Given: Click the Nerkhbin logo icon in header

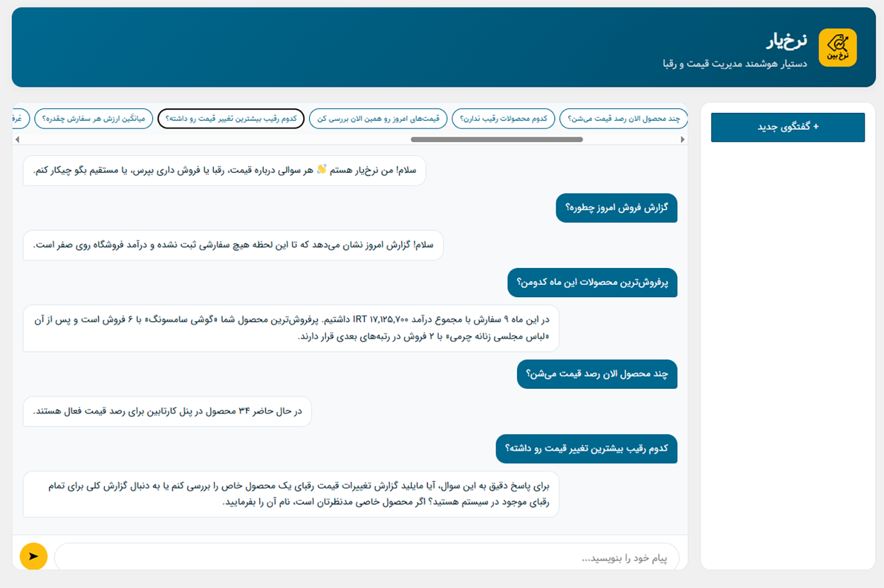Looking at the screenshot, I should 838,48.
